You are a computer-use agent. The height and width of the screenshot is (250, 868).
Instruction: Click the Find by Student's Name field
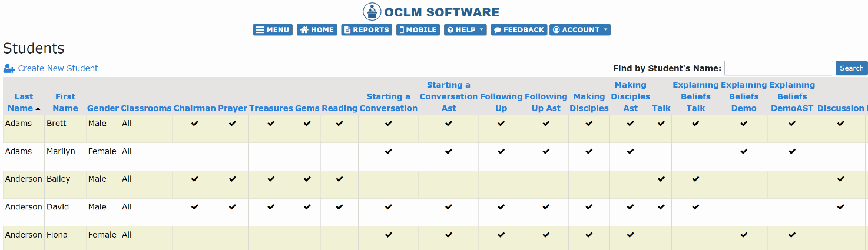(x=778, y=68)
